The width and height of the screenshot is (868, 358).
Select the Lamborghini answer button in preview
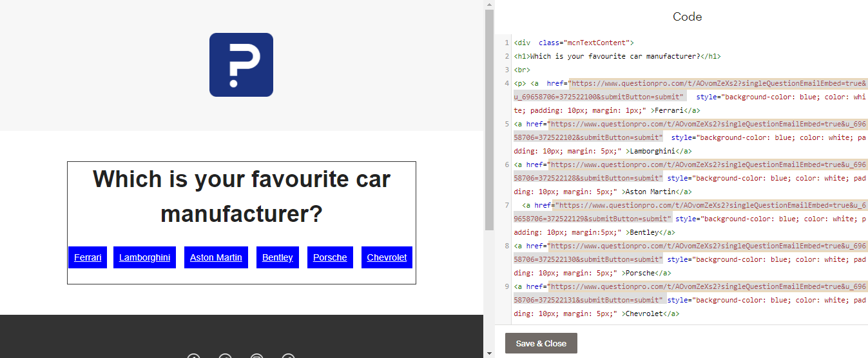[x=144, y=257]
